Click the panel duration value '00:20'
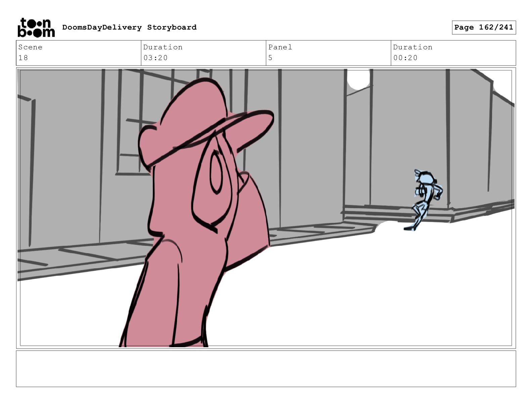 (x=405, y=58)
